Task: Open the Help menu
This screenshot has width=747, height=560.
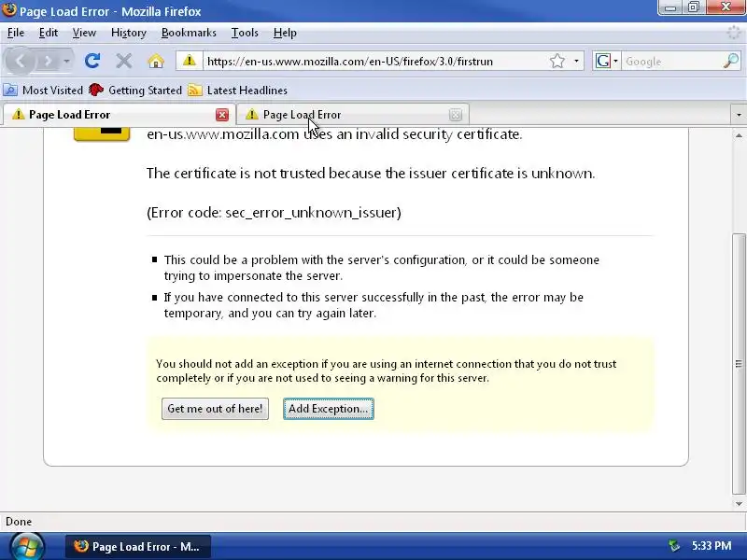Action: (x=285, y=33)
